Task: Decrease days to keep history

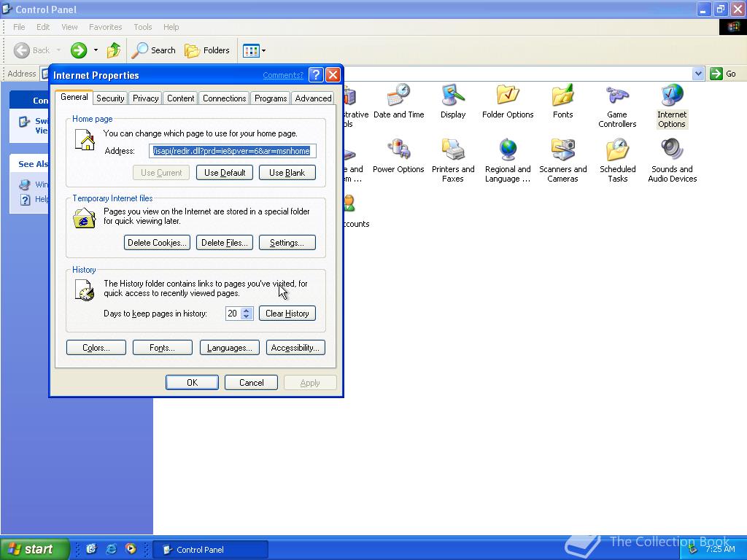Action: (247, 316)
